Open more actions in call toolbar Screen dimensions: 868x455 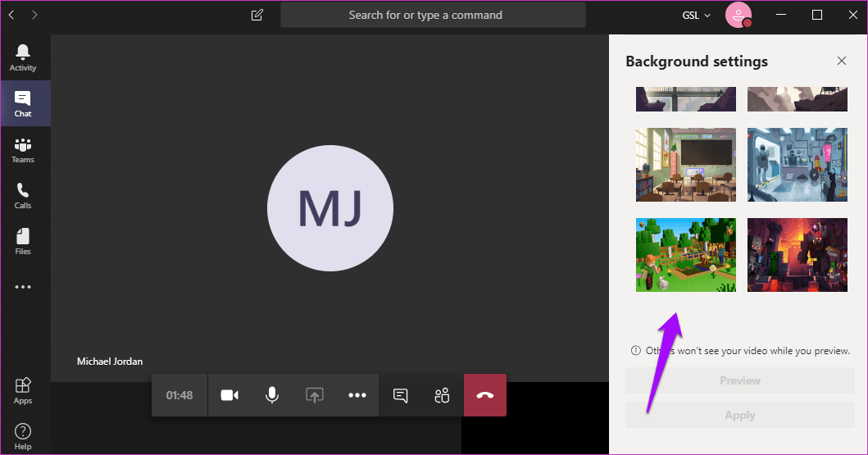coord(357,395)
